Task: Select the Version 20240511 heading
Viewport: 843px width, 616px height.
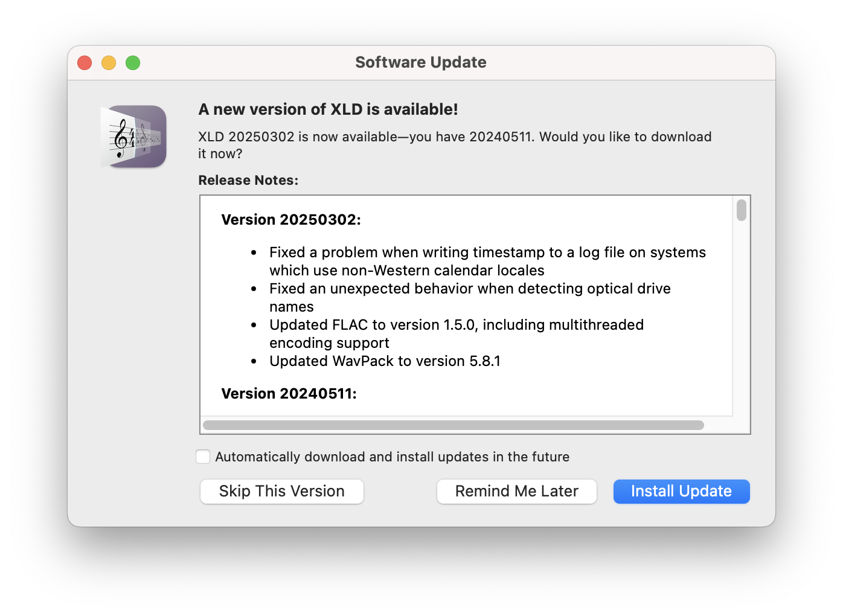Action: click(x=290, y=393)
